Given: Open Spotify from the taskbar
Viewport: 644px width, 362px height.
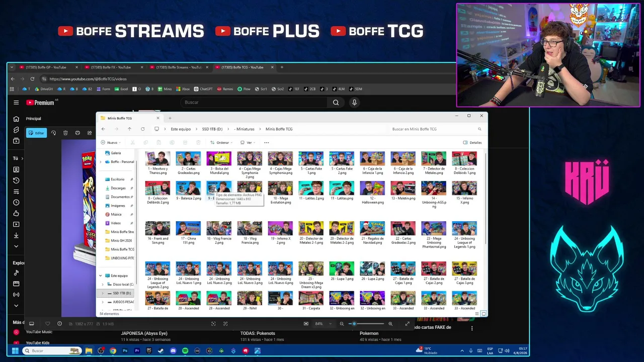Looking at the screenshot, I should click(x=185, y=351).
